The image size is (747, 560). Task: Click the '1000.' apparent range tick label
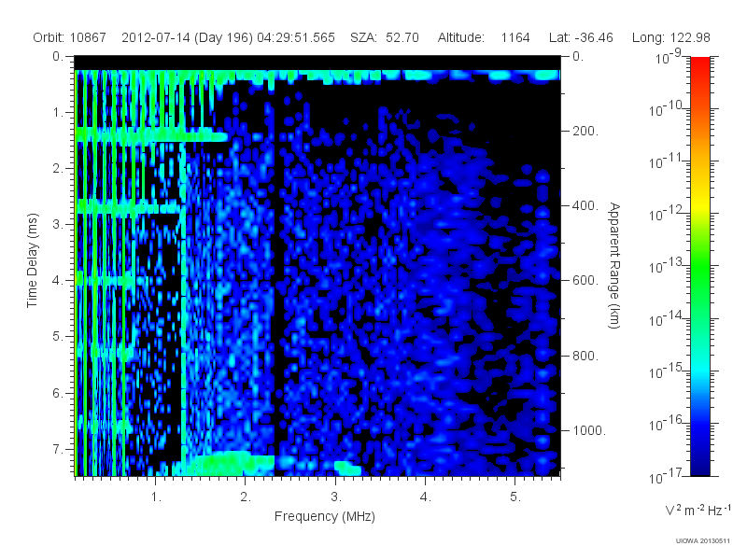[x=589, y=430]
